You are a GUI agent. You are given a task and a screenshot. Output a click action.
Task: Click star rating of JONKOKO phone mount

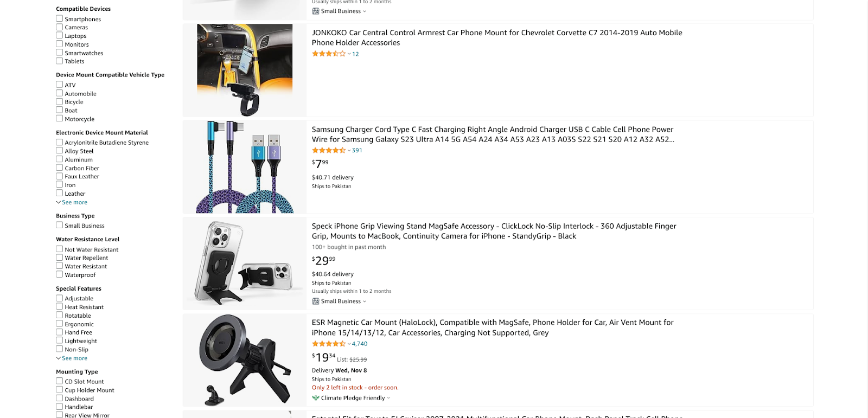tap(329, 54)
